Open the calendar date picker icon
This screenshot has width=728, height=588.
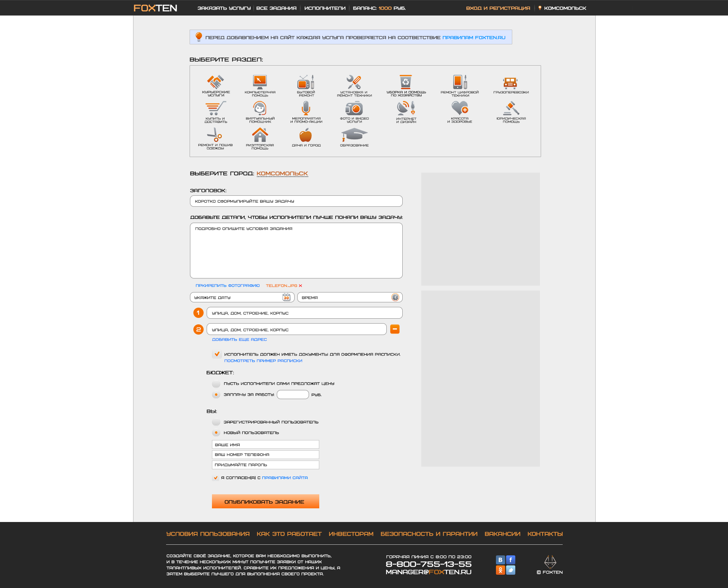click(286, 297)
